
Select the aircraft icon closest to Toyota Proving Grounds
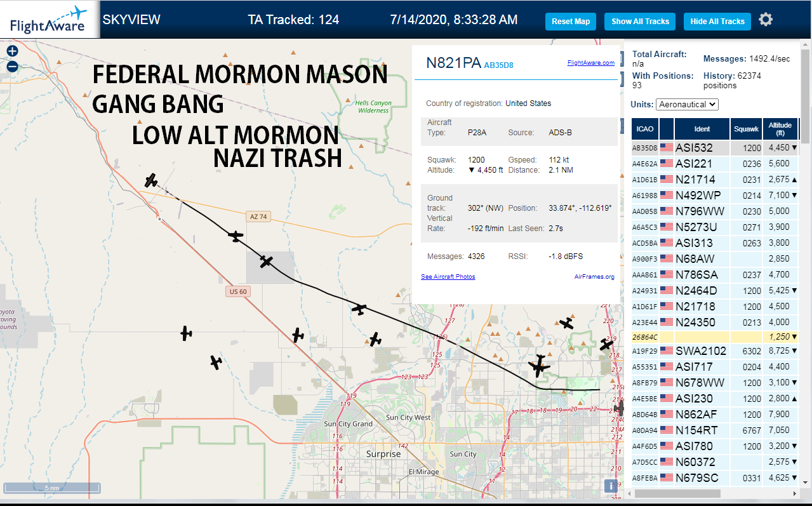[x=185, y=333]
